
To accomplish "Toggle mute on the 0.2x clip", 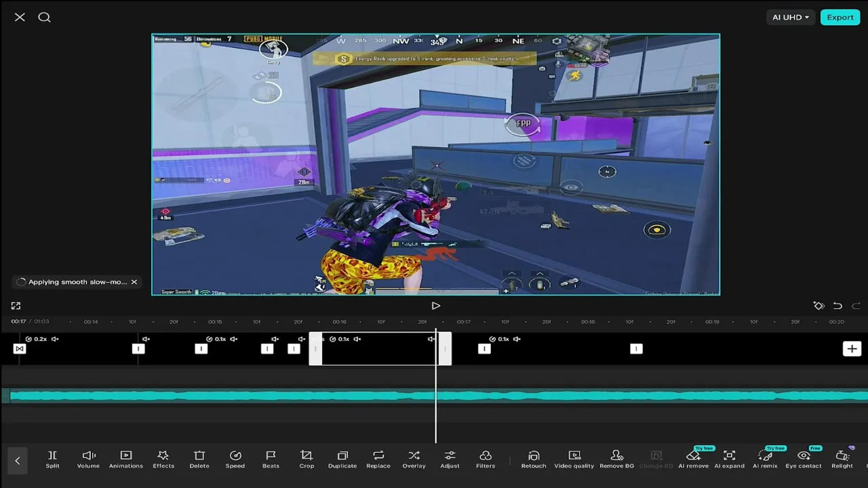I will pyautogui.click(x=55, y=339).
